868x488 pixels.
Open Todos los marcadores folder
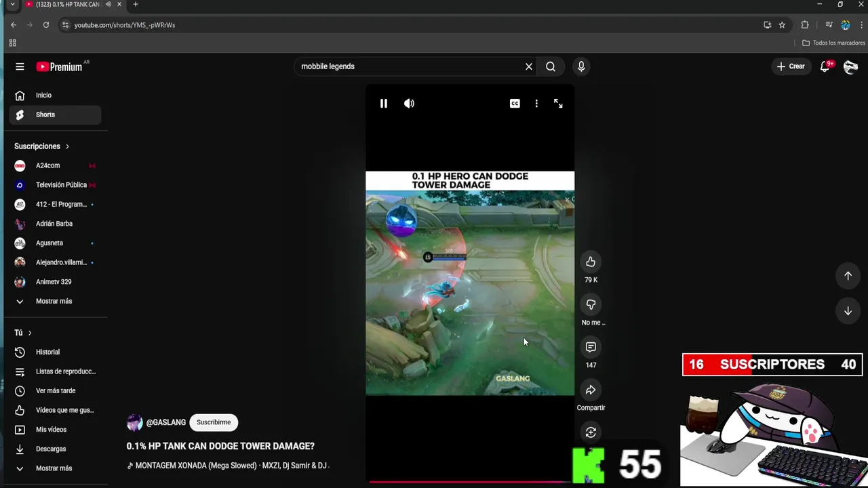point(833,43)
